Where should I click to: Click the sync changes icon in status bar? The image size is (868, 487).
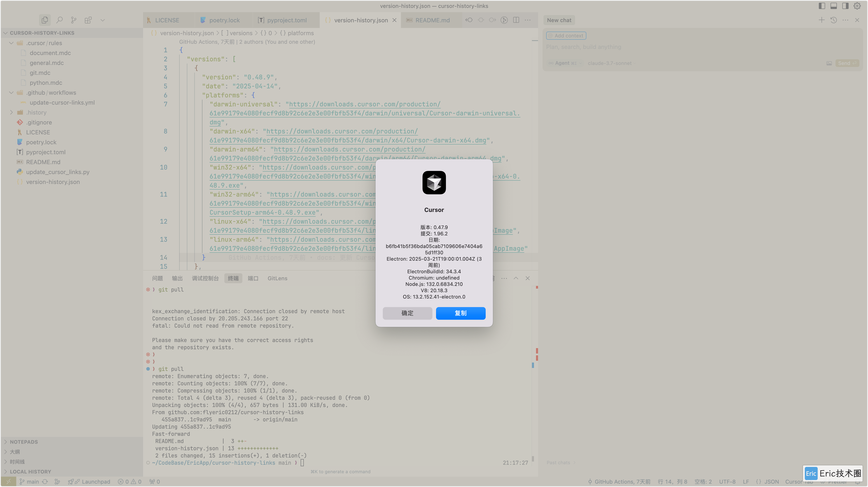point(45,482)
